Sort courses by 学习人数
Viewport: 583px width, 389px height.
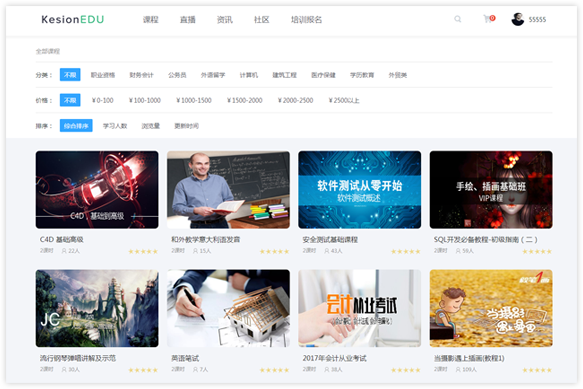(115, 126)
